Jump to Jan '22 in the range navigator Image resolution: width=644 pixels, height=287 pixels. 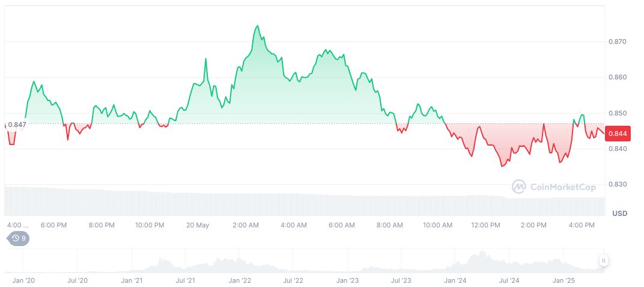239,280
